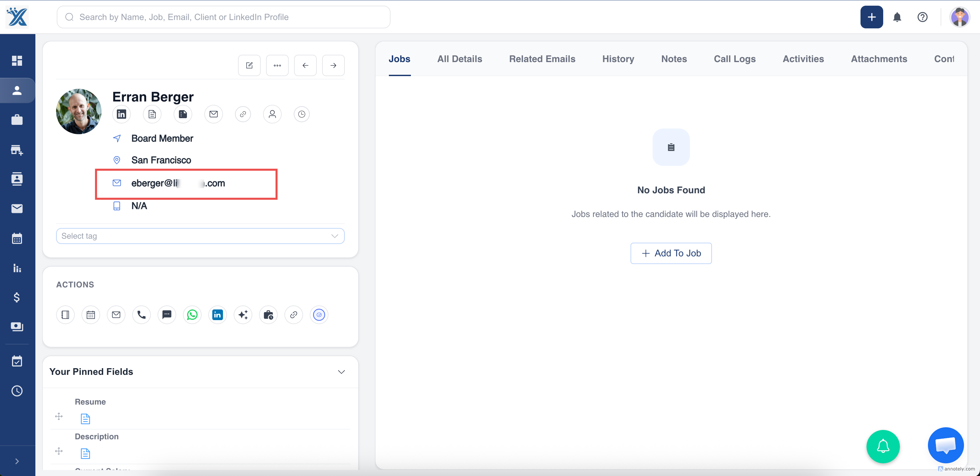Click the green bell floating button
Screen dimensions: 980x476
[x=883, y=446]
